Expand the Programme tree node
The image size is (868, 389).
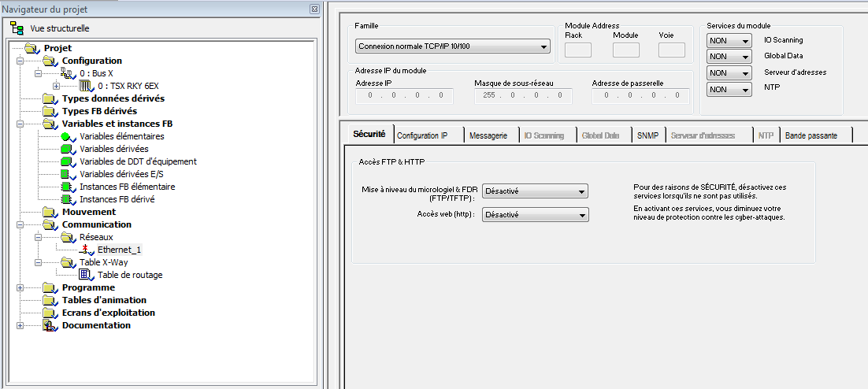tap(20, 287)
